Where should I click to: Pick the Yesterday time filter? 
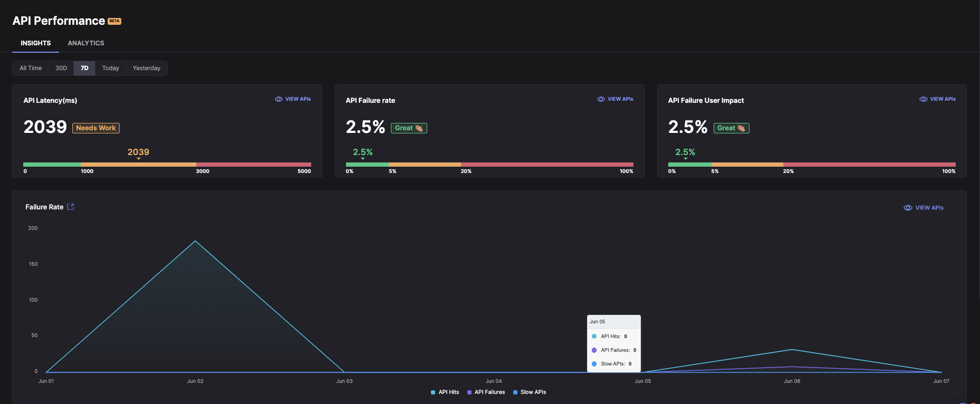tap(147, 68)
